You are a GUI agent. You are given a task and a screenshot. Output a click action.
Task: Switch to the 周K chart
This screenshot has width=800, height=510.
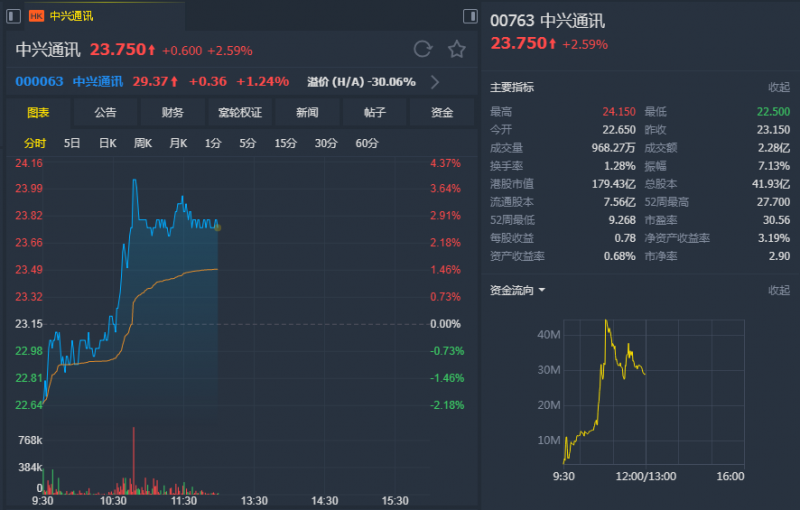coord(143,143)
